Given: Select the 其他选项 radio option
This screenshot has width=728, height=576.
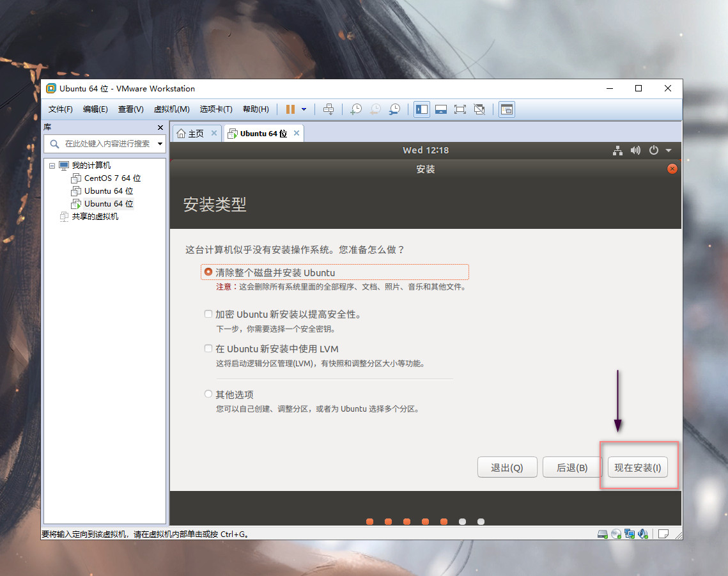Looking at the screenshot, I should [x=208, y=394].
